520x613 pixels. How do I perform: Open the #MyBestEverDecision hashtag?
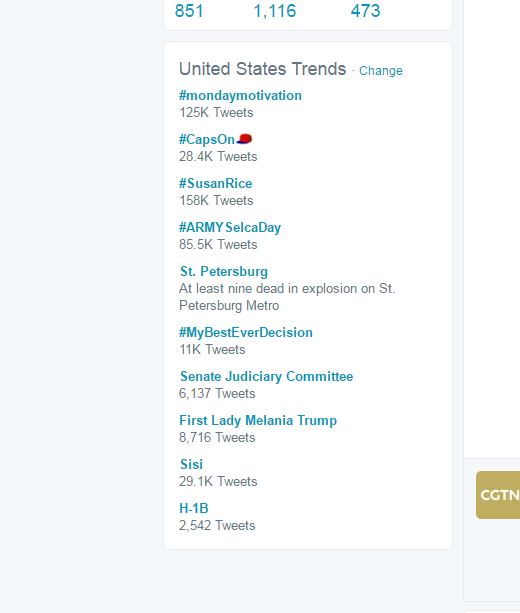coord(246,333)
